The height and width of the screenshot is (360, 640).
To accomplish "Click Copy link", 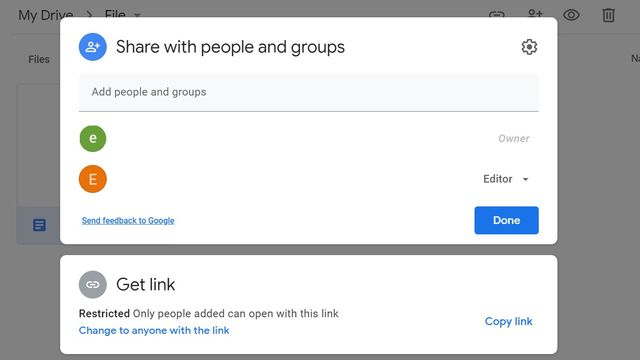I will (x=509, y=321).
